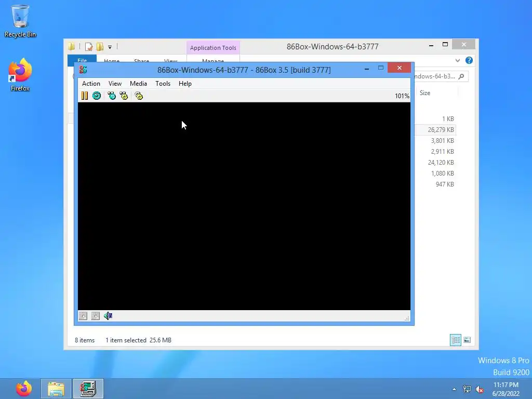
Task: Click the 1 KB size cell
Action: (447, 119)
